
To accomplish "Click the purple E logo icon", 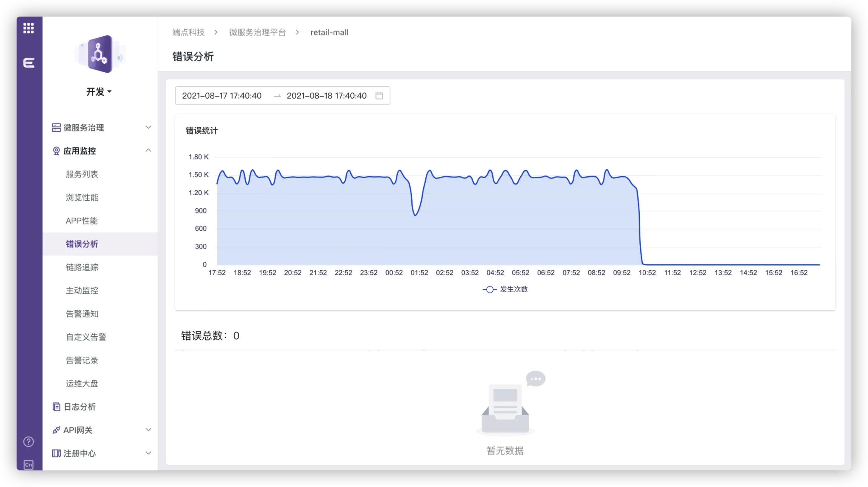I will click(x=29, y=63).
